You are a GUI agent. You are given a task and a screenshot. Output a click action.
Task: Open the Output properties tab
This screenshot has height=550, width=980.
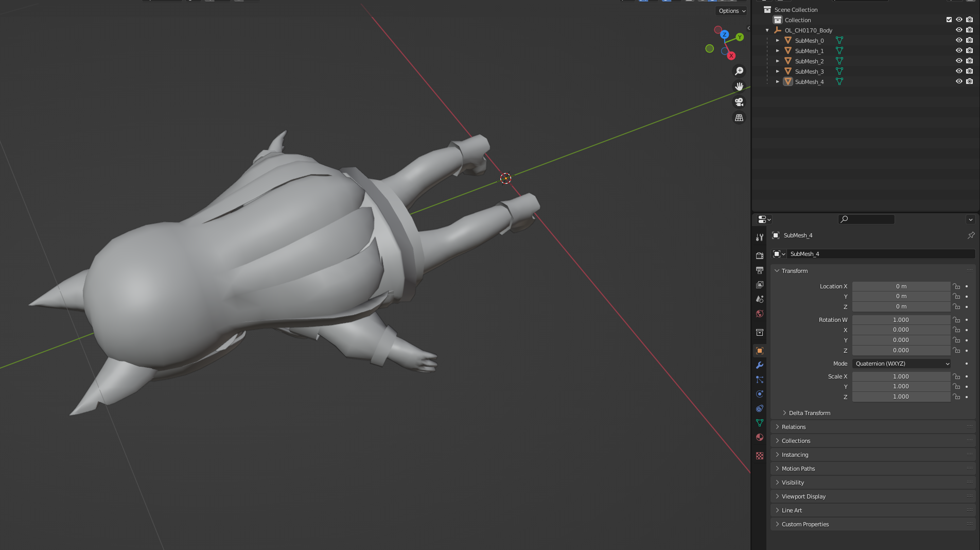click(x=760, y=270)
